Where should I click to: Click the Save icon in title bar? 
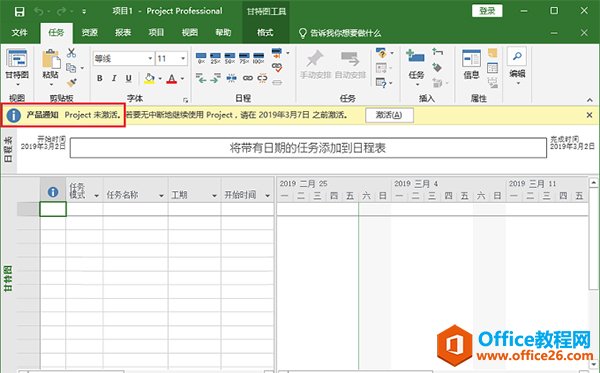coord(20,11)
